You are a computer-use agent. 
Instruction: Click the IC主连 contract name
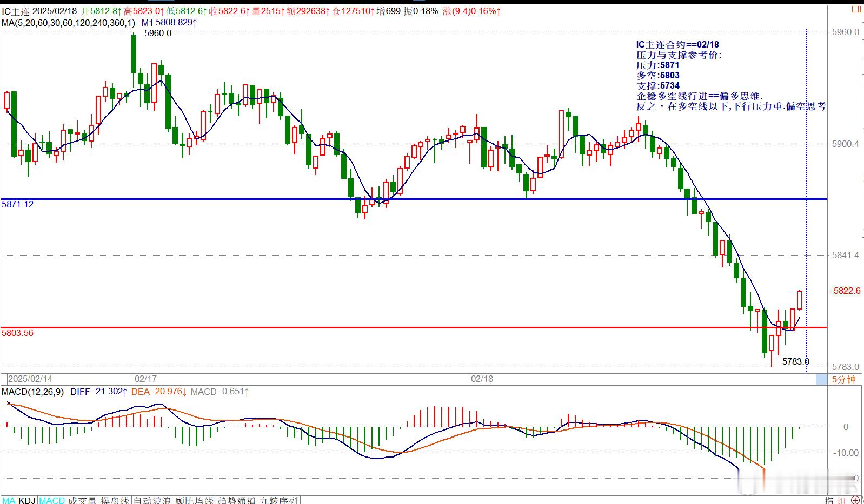pos(15,11)
